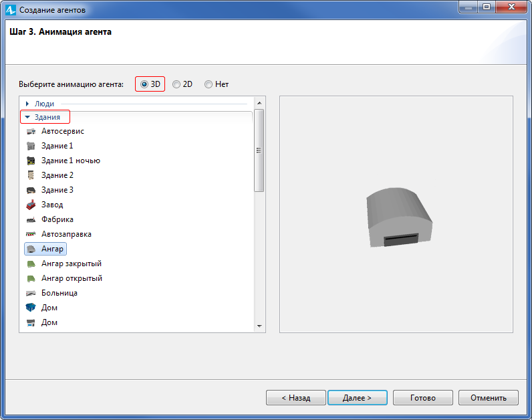Viewport: 532px width, 420px height.
Task: Expand the Люди category
Action: point(27,104)
